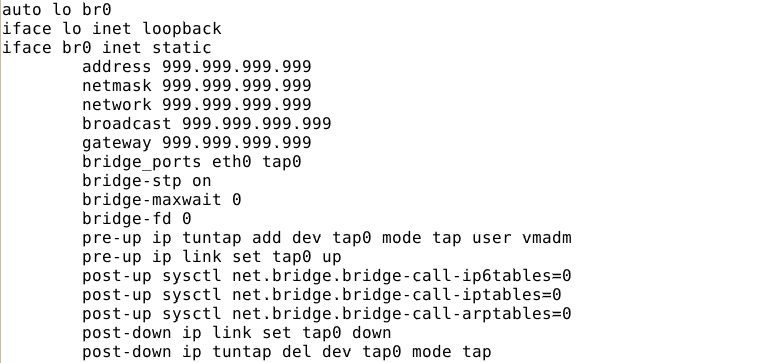Click 'post-down ip link set tap0 down' line
This screenshot has height=363, width=783.
coord(237,333)
